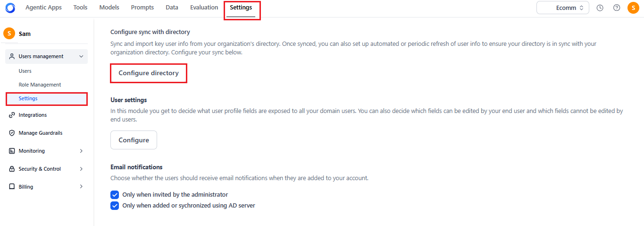This screenshot has width=644, height=226.
Task: Click the app logo icon in top-left
Action: tap(10, 8)
